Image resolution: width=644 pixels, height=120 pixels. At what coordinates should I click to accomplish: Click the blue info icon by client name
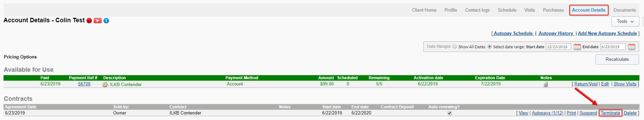point(106,21)
